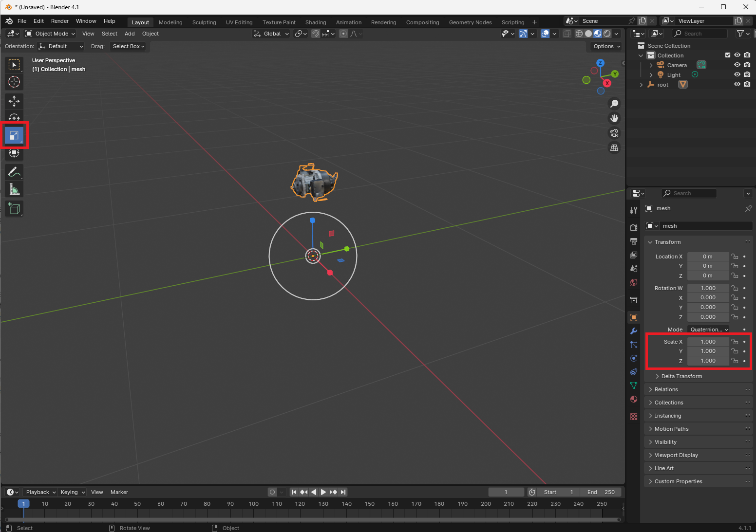Open rotation Mode Quaternion dropdown
This screenshot has height=532, width=756.
708,330
